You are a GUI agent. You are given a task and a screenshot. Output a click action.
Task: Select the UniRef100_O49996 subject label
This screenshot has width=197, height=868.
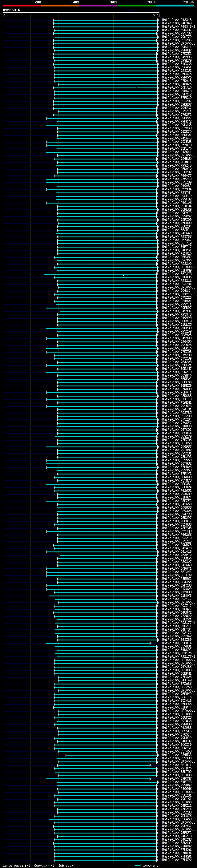coord(176,57)
